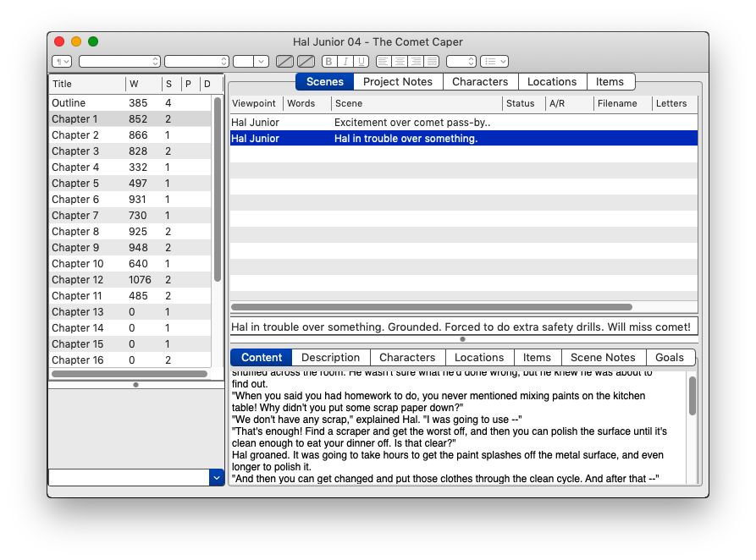Click the Status column header

coord(521,103)
